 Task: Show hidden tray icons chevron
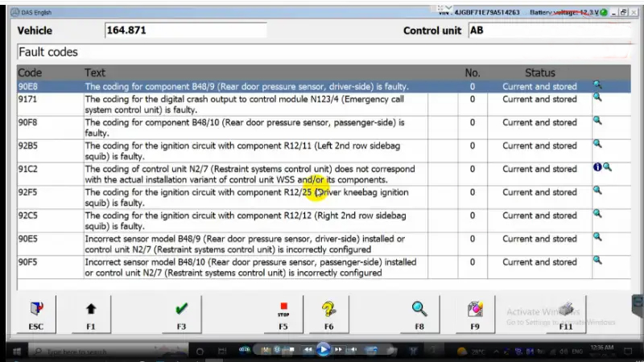click(496, 352)
